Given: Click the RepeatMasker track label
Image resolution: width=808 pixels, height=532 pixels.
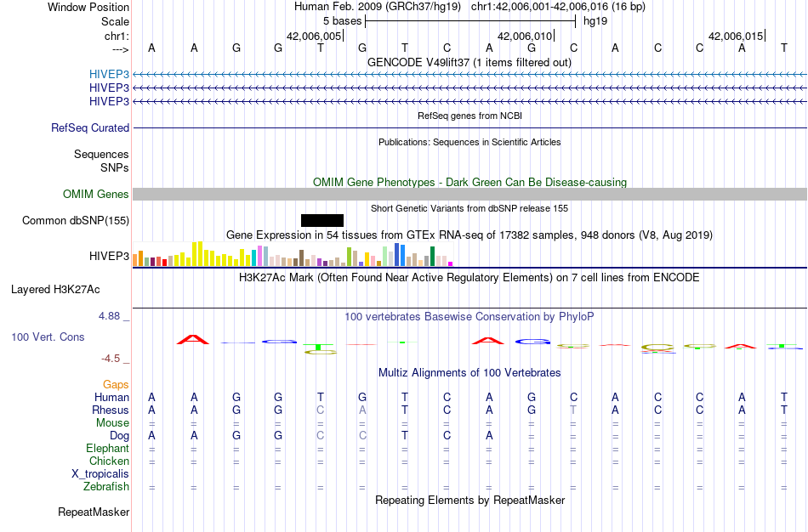Looking at the screenshot, I should (94, 512).
